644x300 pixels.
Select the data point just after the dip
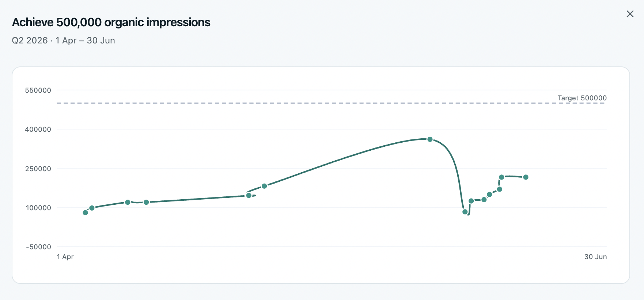click(471, 201)
